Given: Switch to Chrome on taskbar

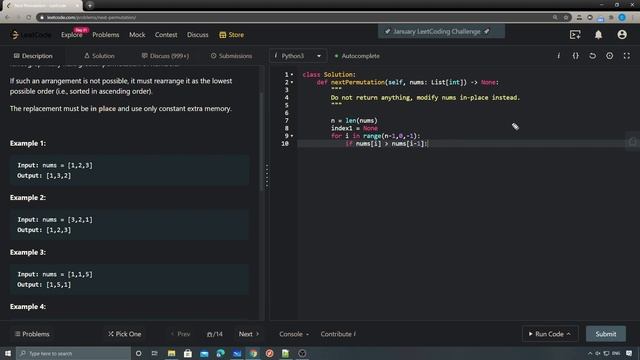Looking at the screenshot, I should pos(253,353).
